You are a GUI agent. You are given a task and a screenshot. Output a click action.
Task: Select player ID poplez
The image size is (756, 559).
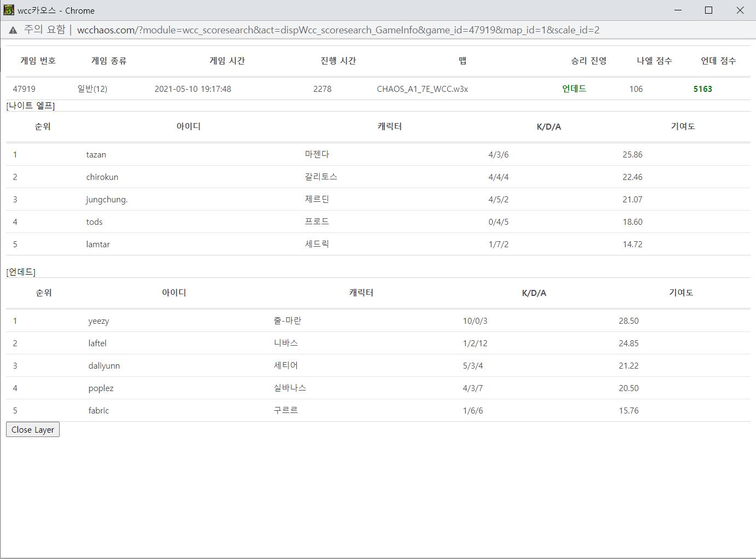(101, 388)
